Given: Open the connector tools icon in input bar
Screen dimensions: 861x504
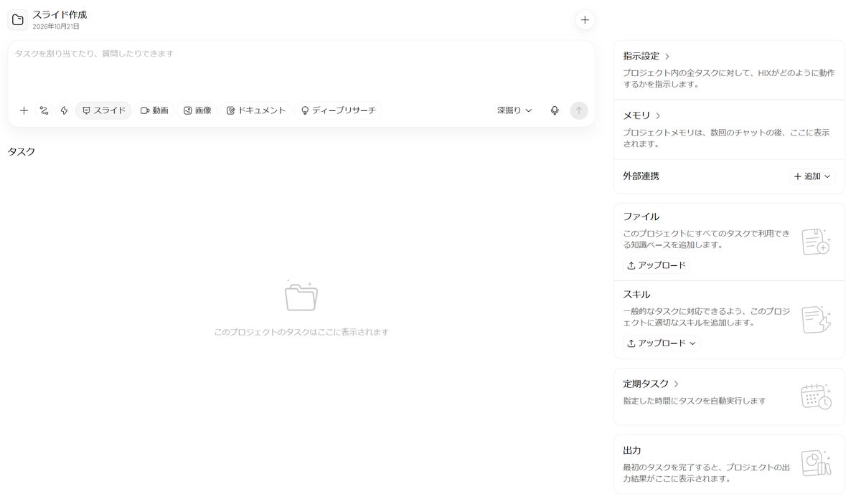Looking at the screenshot, I should coord(44,110).
